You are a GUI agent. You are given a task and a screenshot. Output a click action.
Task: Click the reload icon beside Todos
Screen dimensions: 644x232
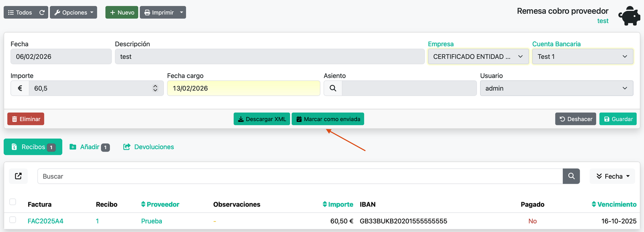[x=42, y=12]
